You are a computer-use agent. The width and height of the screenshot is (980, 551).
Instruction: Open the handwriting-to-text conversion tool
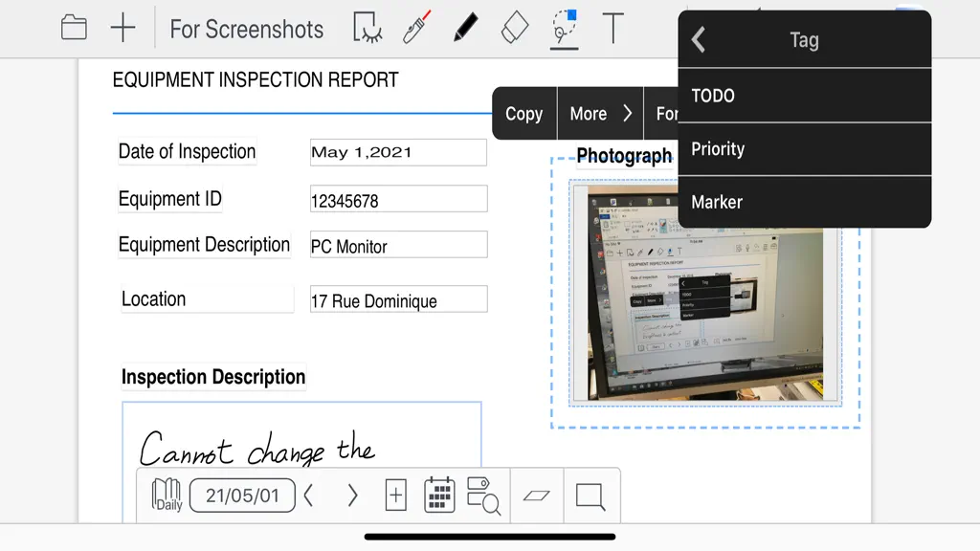coord(367,28)
